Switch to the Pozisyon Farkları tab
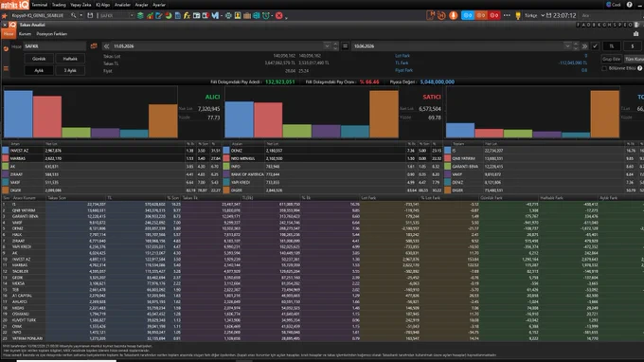 pos(52,34)
